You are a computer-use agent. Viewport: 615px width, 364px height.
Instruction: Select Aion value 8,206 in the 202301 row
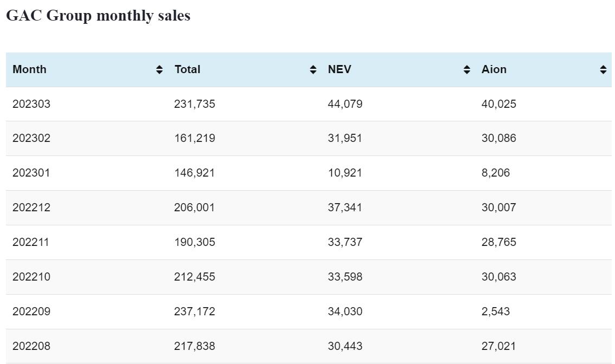click(495, 173)
